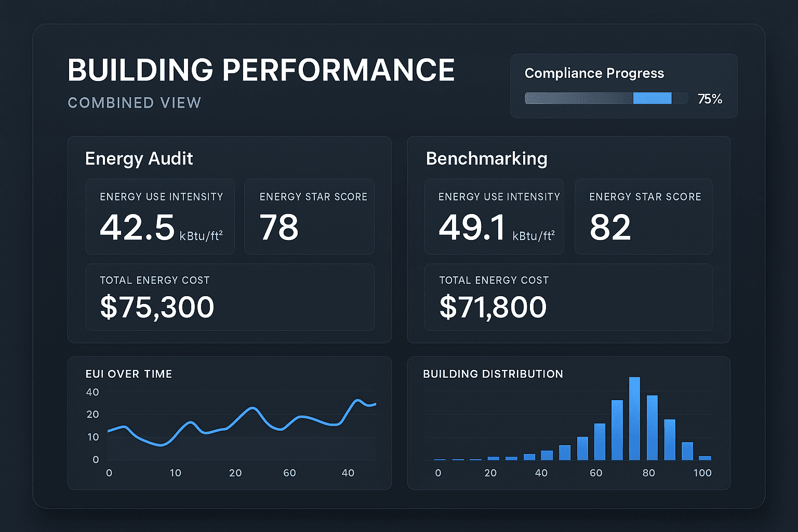Open the Energy Audit panel heading
Image resolution: width=798 pixels, height=532 pixels.
click(139, 158)
